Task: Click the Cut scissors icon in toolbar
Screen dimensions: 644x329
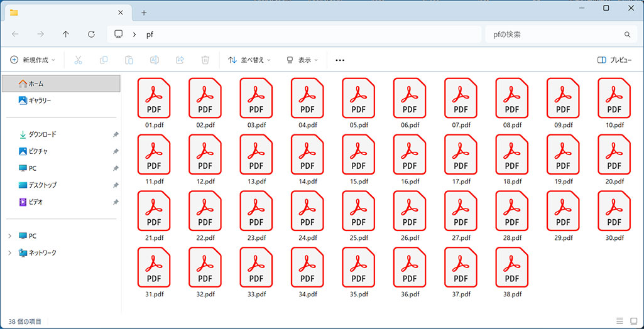Action: pos(78,60)
